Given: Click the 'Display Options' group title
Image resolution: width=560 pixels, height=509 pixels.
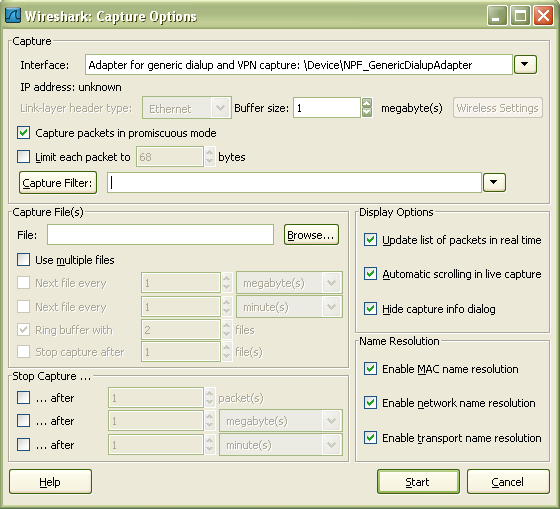Looking at the screenshot, I should tap(396, 212).
